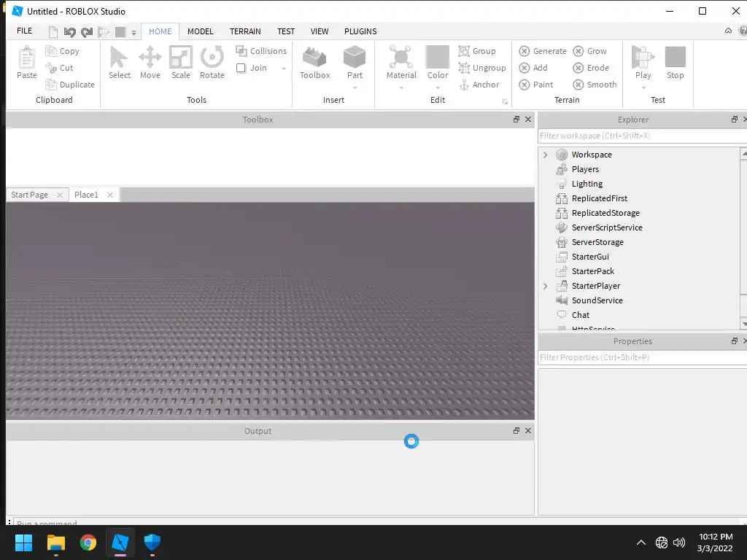747x560 pixels.
Task: Insert a Part with the cube icon
Action: 355,58
